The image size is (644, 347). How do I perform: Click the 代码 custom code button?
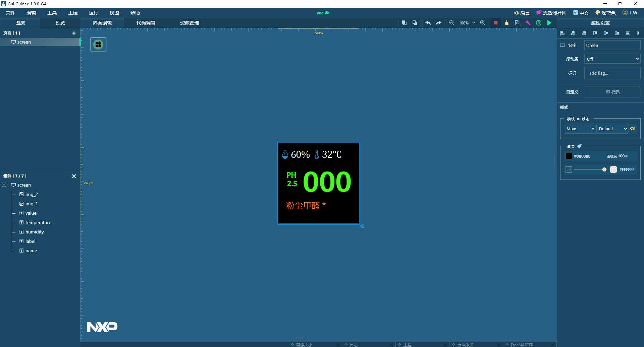click(612, 92)
